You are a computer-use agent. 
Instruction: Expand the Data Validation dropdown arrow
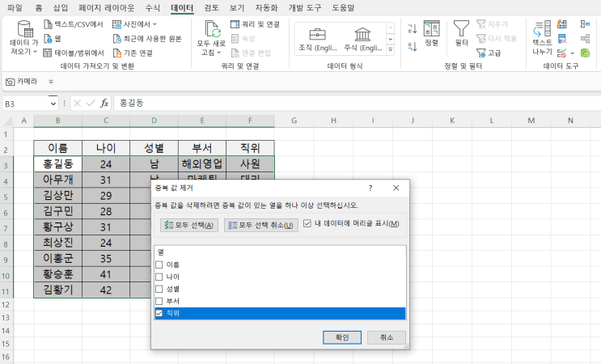pyautogui.click(x=572, y=53)
